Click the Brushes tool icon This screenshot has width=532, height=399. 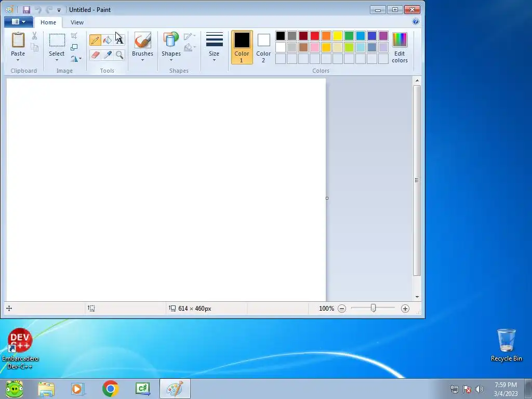click(142, 41)
